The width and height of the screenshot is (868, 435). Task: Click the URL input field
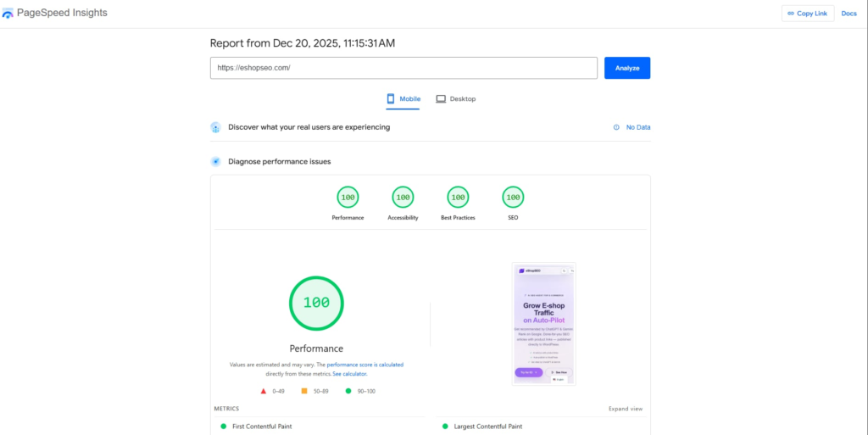tap(403, 68)
